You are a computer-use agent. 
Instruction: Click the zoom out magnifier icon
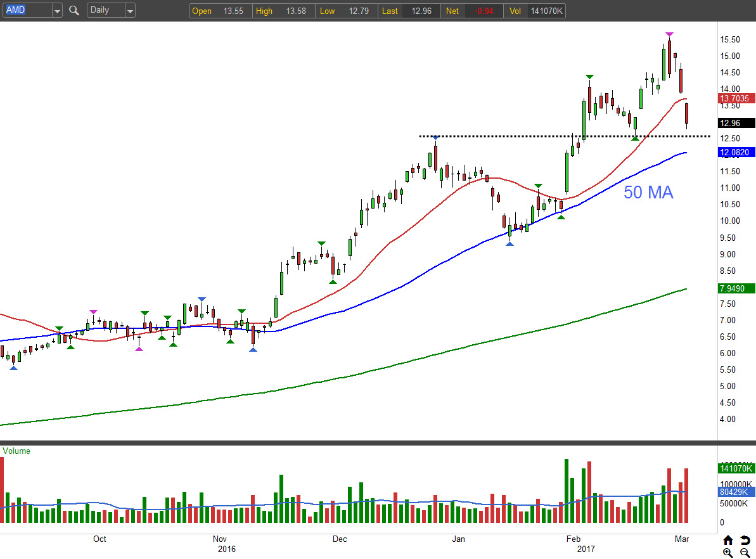tap(745, 553)
